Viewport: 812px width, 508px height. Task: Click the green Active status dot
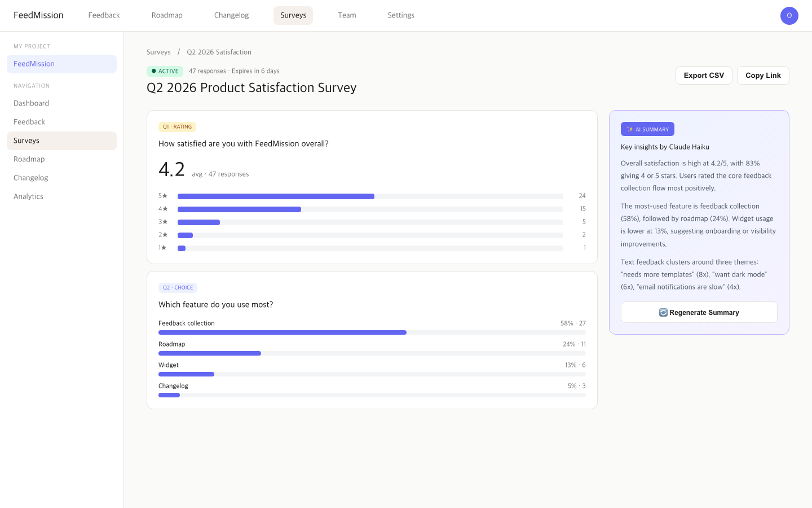point(152,71)
